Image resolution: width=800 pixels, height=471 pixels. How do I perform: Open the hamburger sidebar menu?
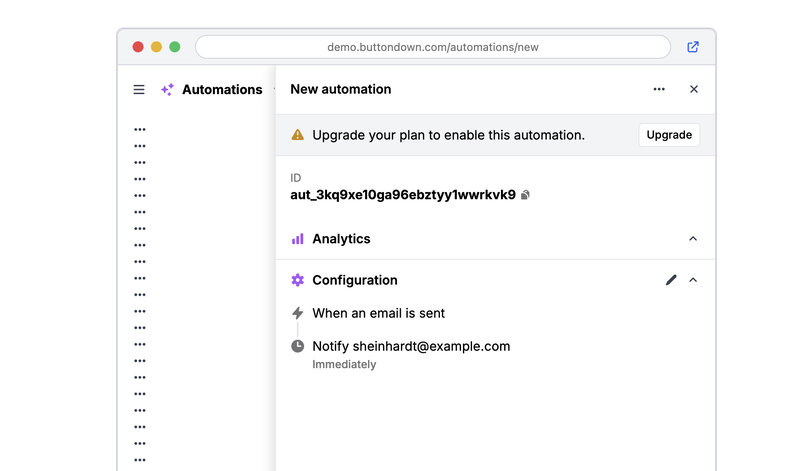(x=139, y=90)
